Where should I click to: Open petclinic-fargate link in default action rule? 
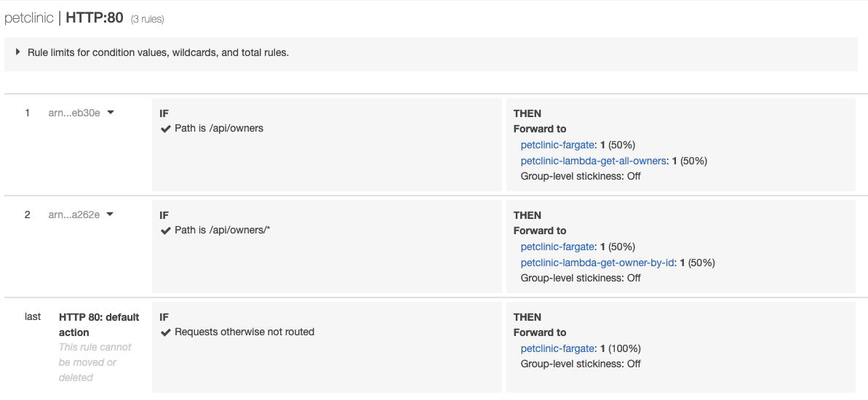tap(557, 348)
